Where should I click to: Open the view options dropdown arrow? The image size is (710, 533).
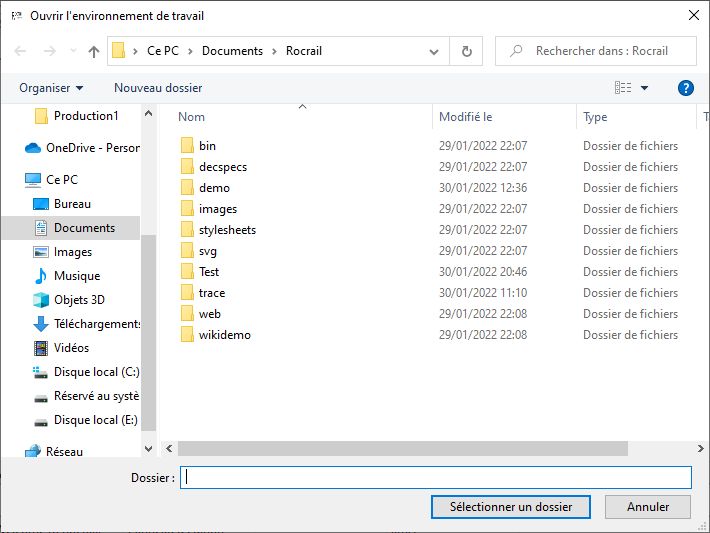click(644, 88)
